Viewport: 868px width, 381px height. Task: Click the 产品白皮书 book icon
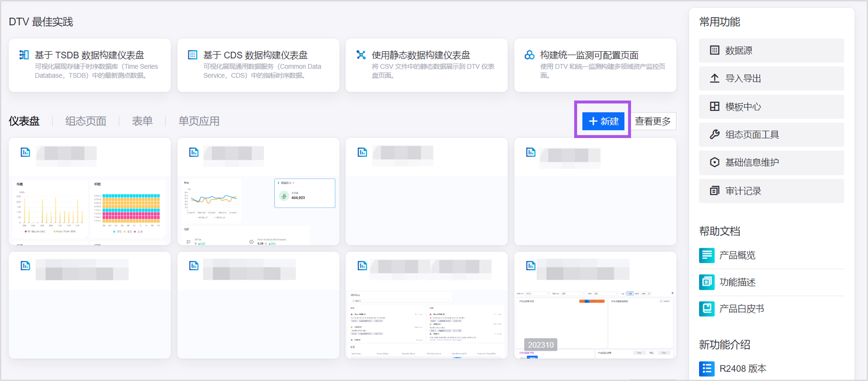707,309
